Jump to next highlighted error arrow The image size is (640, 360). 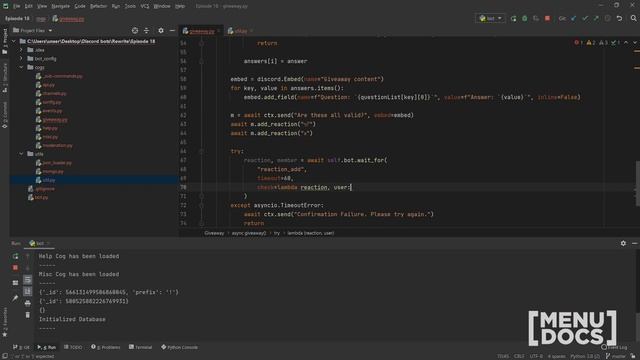coord(634,42)
